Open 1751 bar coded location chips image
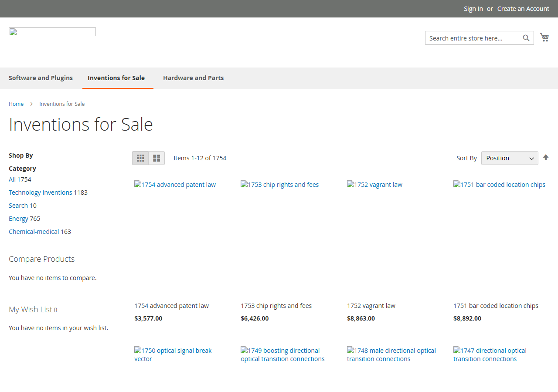This screenshot has width=558, height=392. click(x=500, y=185)
